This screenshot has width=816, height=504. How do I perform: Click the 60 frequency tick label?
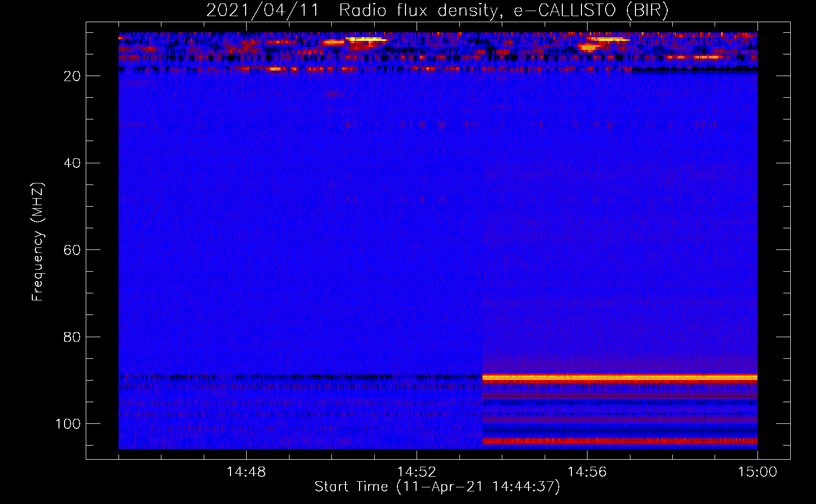tap(72, 250)
